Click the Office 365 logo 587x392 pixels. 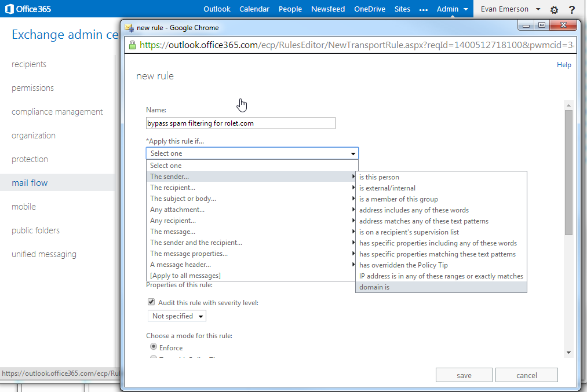[x=28, y=9]
